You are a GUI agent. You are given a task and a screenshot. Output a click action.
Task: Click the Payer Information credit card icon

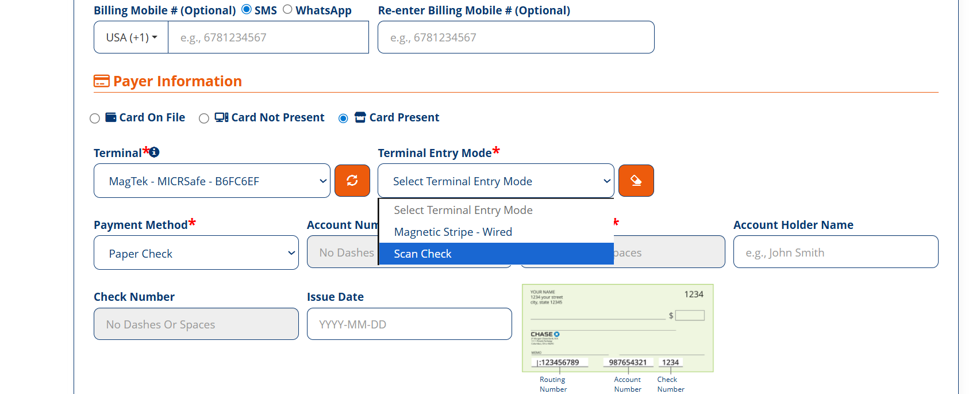tap(101, 81)
